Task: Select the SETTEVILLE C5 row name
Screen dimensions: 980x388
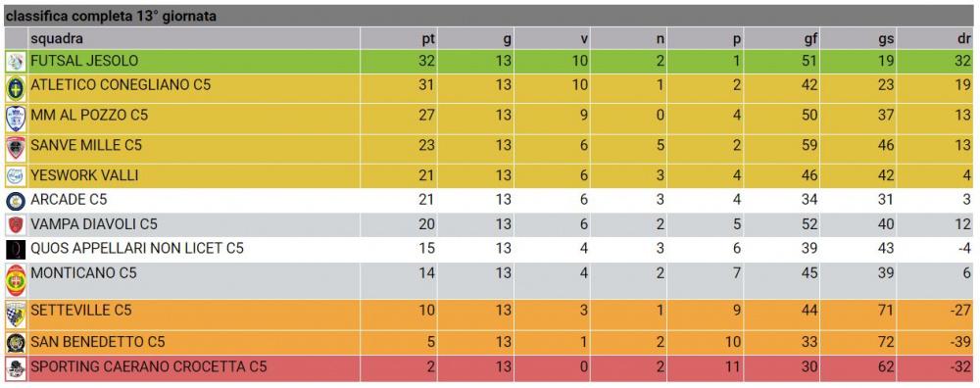Action: pos(80,310)
